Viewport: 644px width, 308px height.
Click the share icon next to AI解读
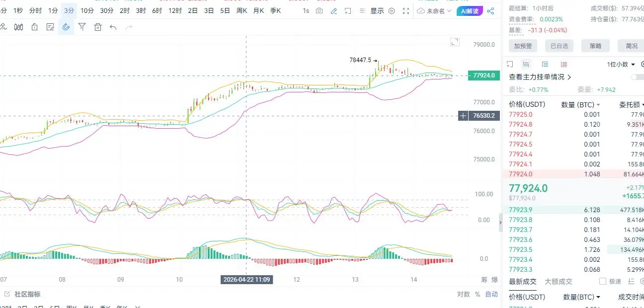(490, 10)
